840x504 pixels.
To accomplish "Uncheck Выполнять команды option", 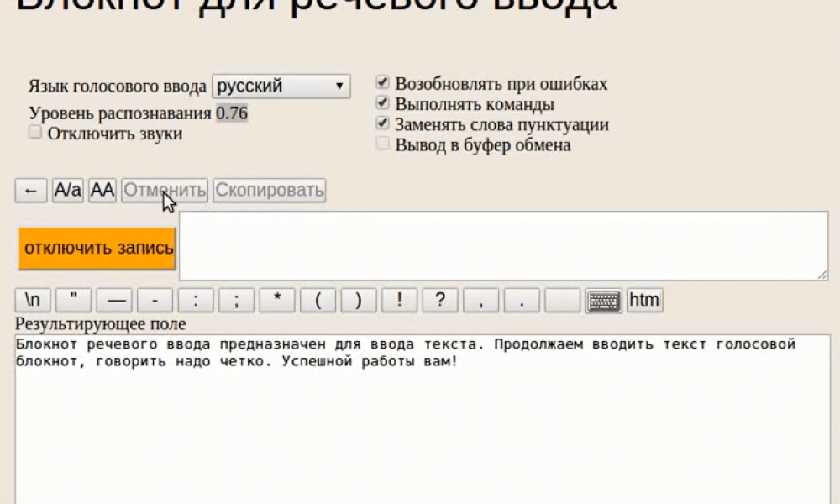I will (382, 102).
